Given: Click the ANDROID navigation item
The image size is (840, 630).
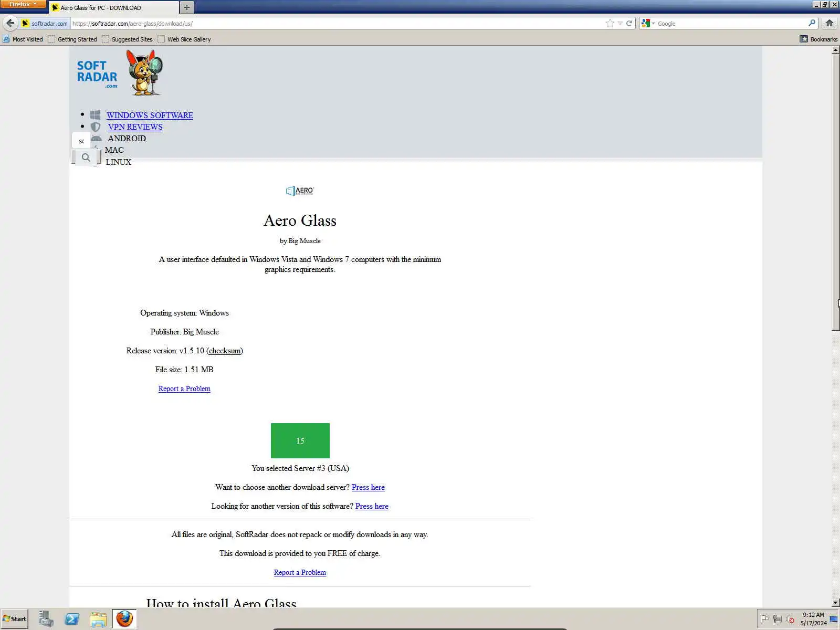Looking at the screenshot, I should tap(127, 138).
